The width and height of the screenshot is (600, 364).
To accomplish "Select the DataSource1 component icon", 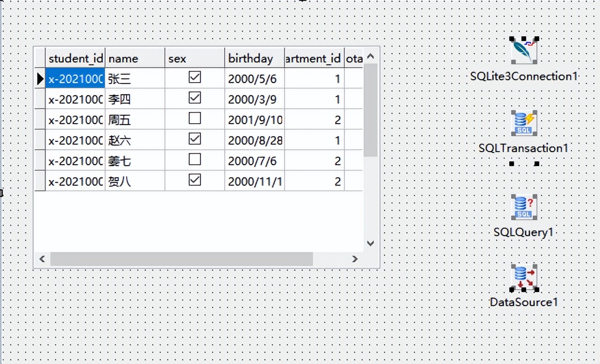I will pyautogui.click(x=524, y=278).
